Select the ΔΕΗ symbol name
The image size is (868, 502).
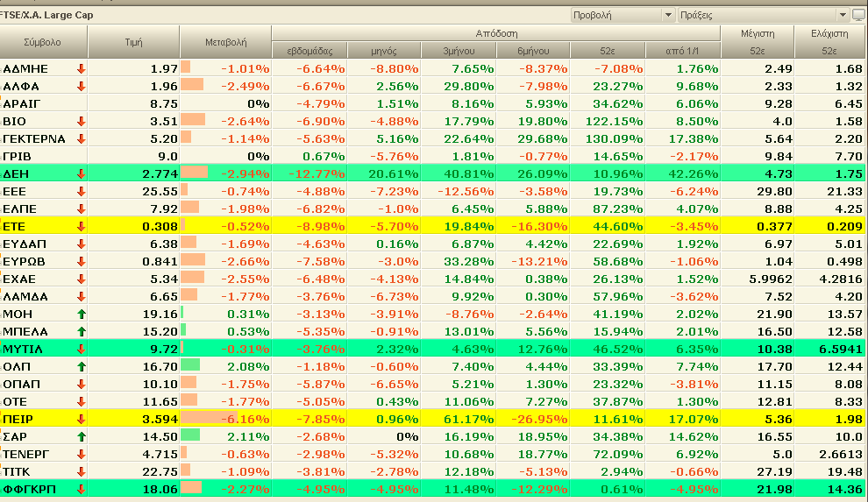point(16,174)
